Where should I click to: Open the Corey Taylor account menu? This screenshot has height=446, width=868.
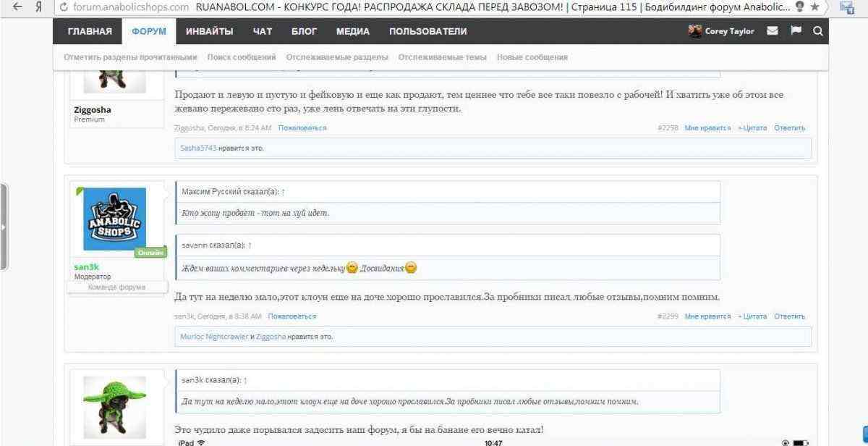point(723,31)
